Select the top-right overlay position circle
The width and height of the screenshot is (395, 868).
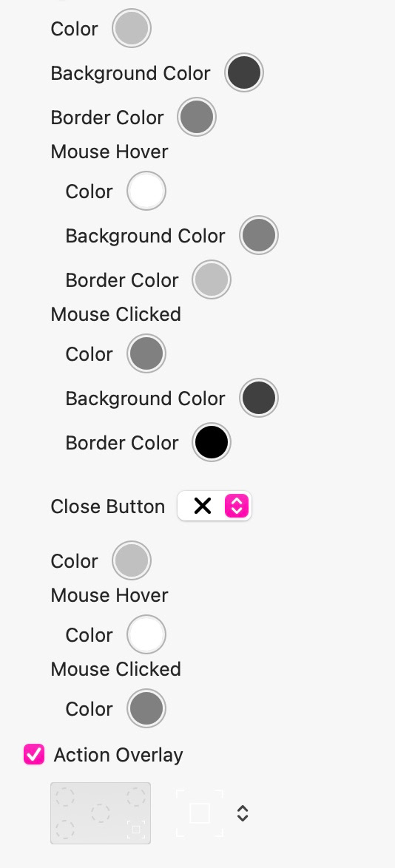(135, 797)
